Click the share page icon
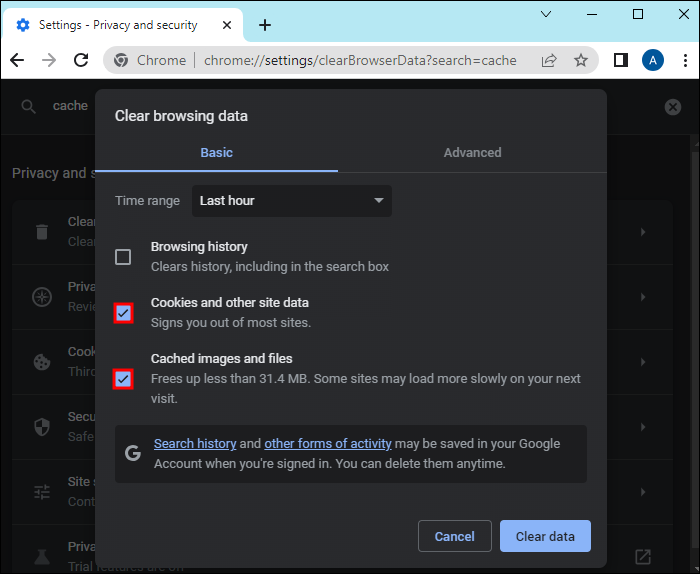Screen dimensions: 700x574 (549, 60)
